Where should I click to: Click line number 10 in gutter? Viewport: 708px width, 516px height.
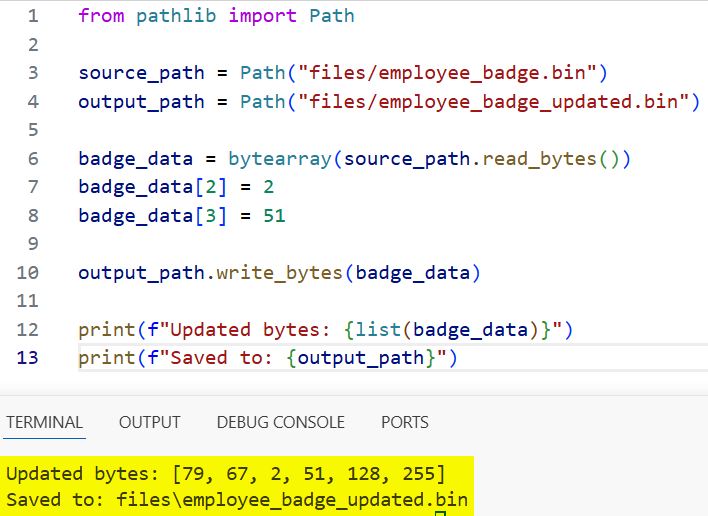(x=28, y=273)
